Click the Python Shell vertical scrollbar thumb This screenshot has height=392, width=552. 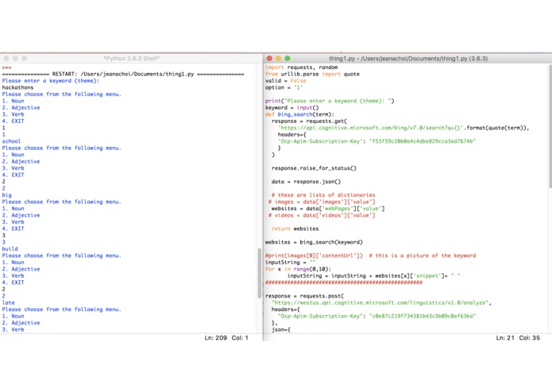tap(260, 273)
